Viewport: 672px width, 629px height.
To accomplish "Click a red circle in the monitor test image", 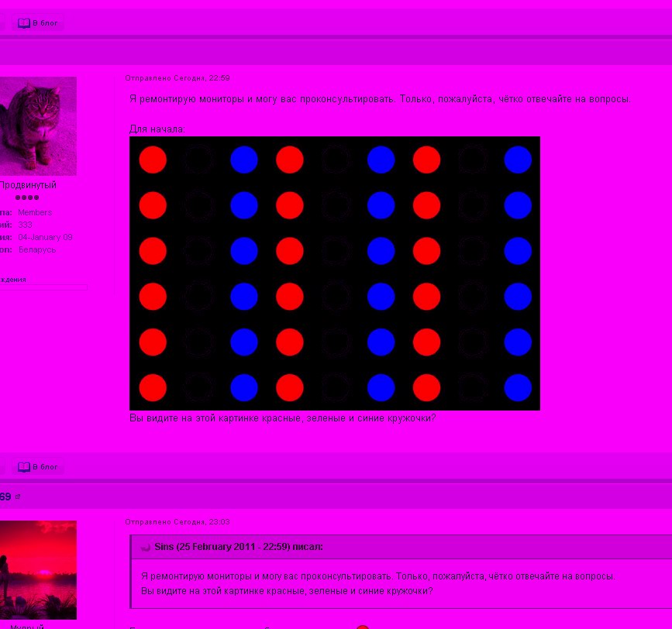I will [153, 159].
